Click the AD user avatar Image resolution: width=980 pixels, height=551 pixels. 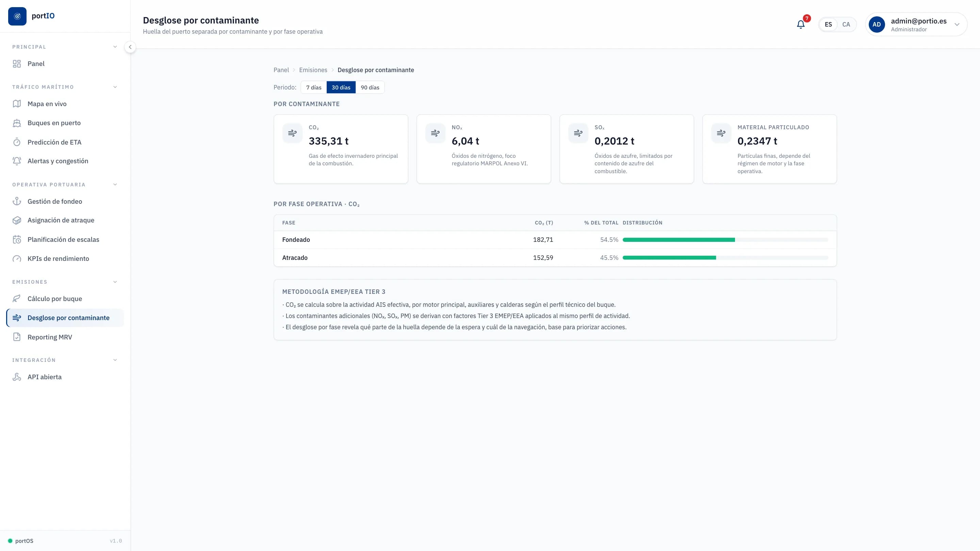pyautogui.click(x=877, y=24)
